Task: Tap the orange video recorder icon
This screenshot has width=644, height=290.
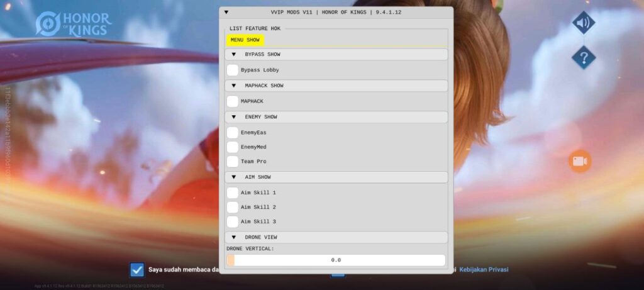Action: click(579, 161)
